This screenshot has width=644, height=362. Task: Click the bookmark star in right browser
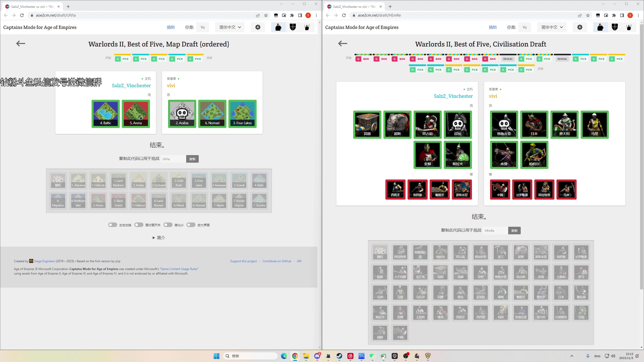tap(588, 15)
